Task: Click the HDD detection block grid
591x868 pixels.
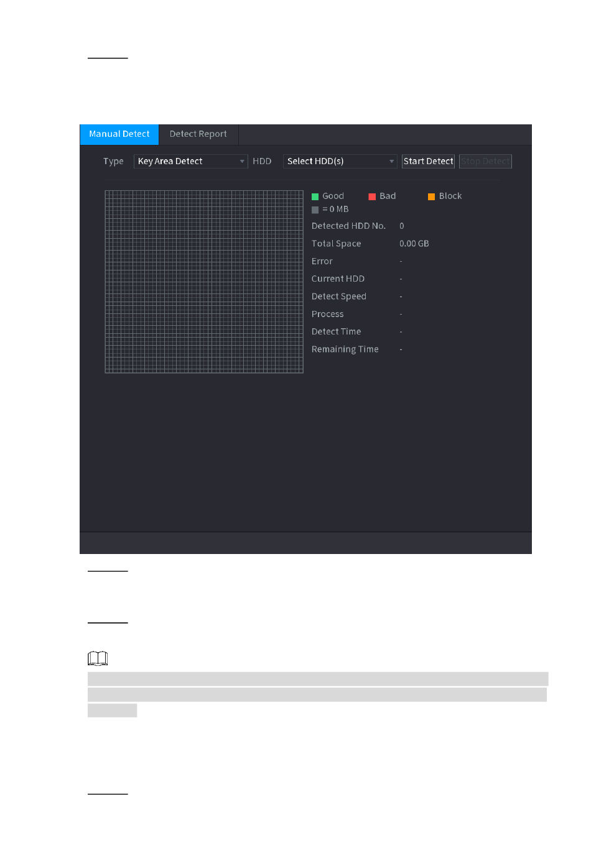Action: (204, 282)
